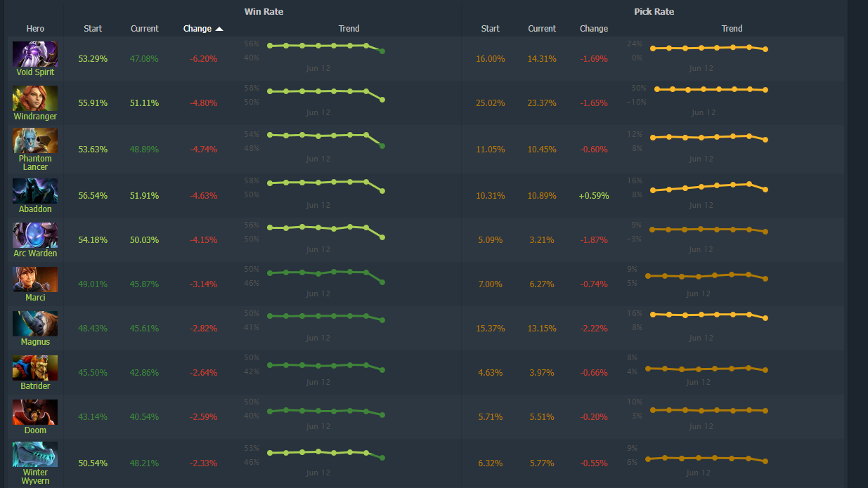868x488 pixels.
Task: Click the Magnus hero portrait
Action: (x=34, y=323)
